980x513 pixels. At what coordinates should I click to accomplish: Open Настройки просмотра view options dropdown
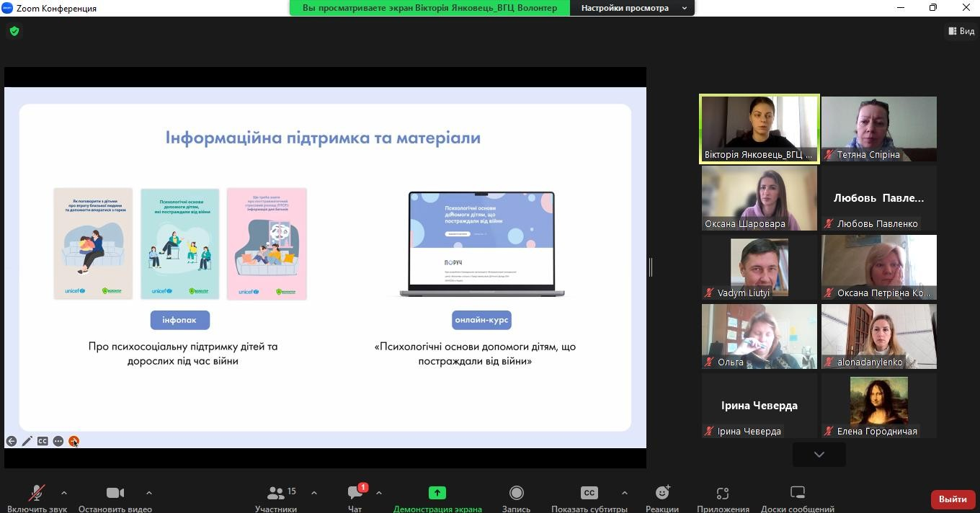click(632, 8)
